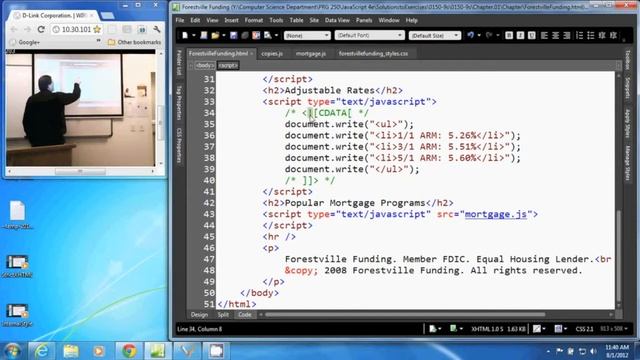Click the Decrease Indent icon
This screenshot has height=360, width=640.
point(602,36)
